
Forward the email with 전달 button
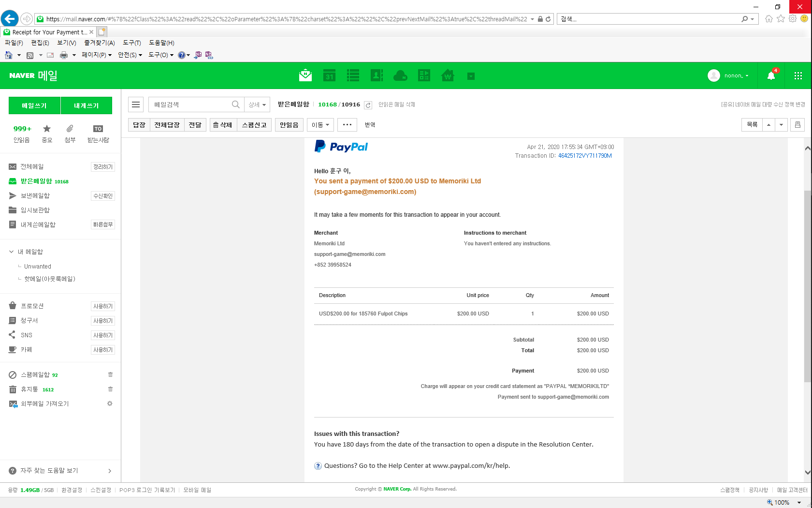point(195,125)
